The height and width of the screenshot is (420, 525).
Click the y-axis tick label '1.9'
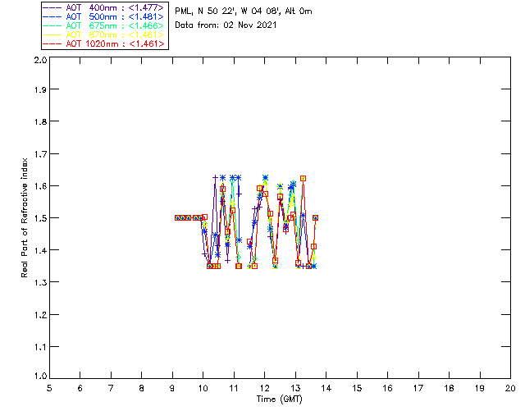point(40,89)
